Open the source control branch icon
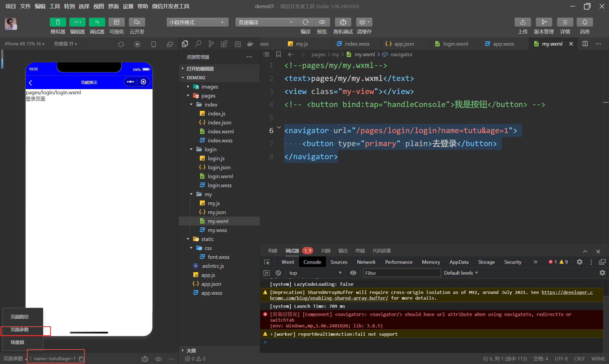609x364 pixels. click(x=211, y=44)
